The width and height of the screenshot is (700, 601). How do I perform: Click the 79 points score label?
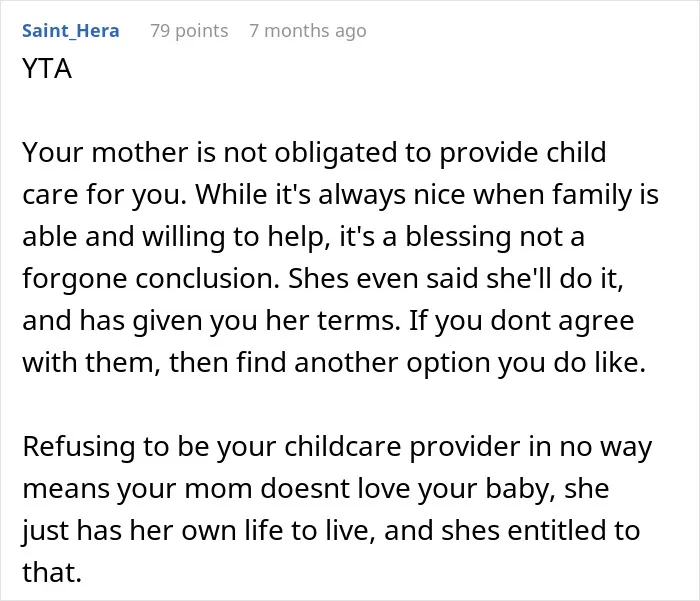click(x=189, y=31)
